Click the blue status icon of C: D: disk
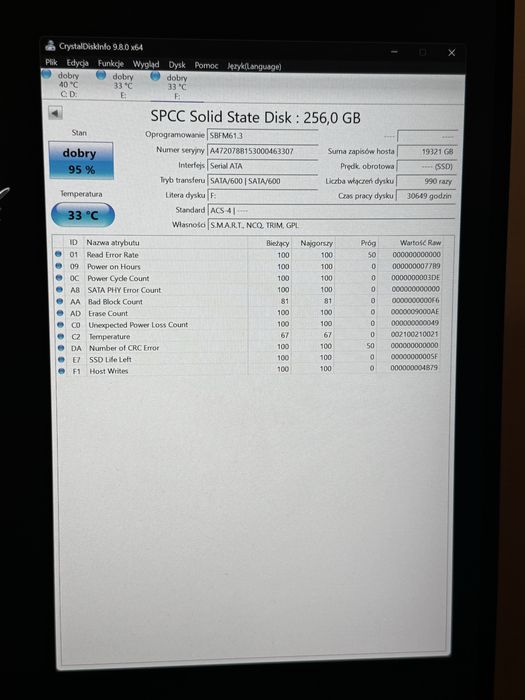 46,74
